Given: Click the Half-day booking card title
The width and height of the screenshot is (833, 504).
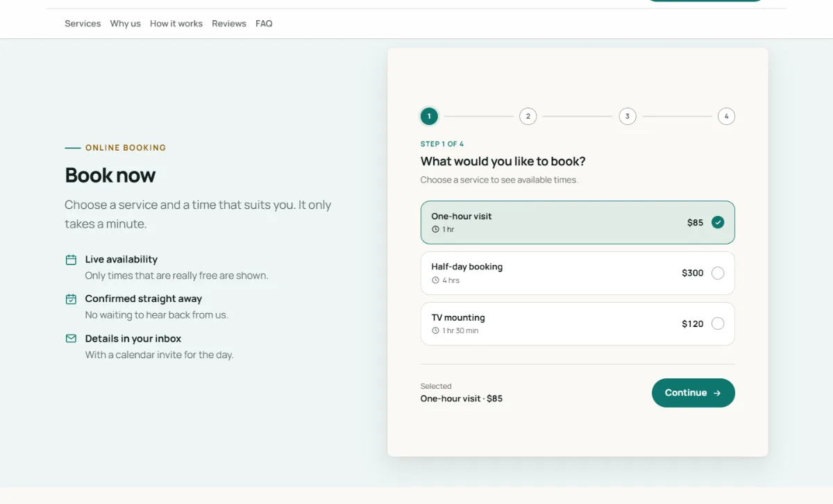Looking at the screenshot, I should [x=467, y=267].
